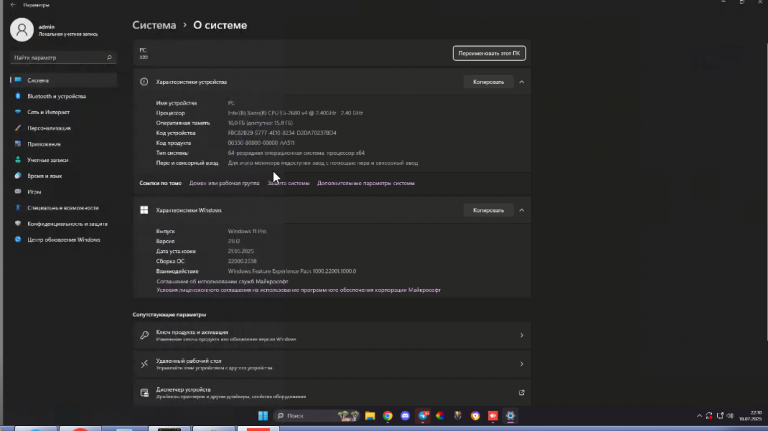Viewport: 768px width, 431px height.
Task: Collapse Характеристики Windows section
Action: coord(522,211)
